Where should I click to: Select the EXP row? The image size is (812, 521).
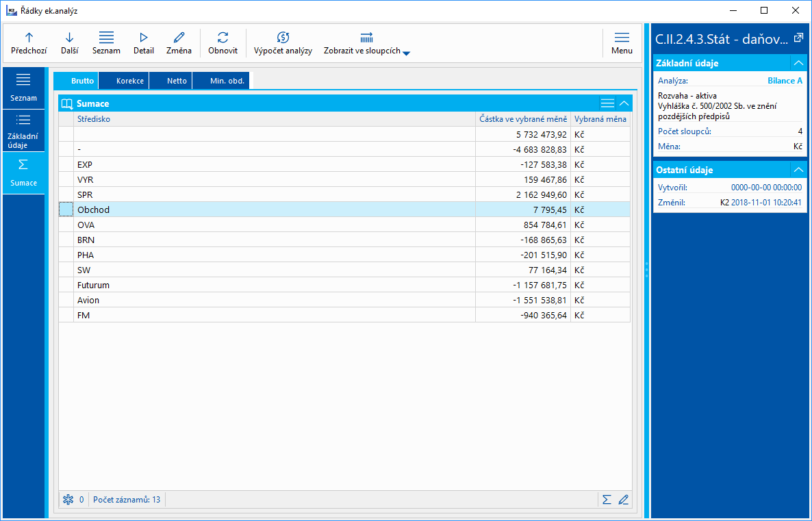344,165
